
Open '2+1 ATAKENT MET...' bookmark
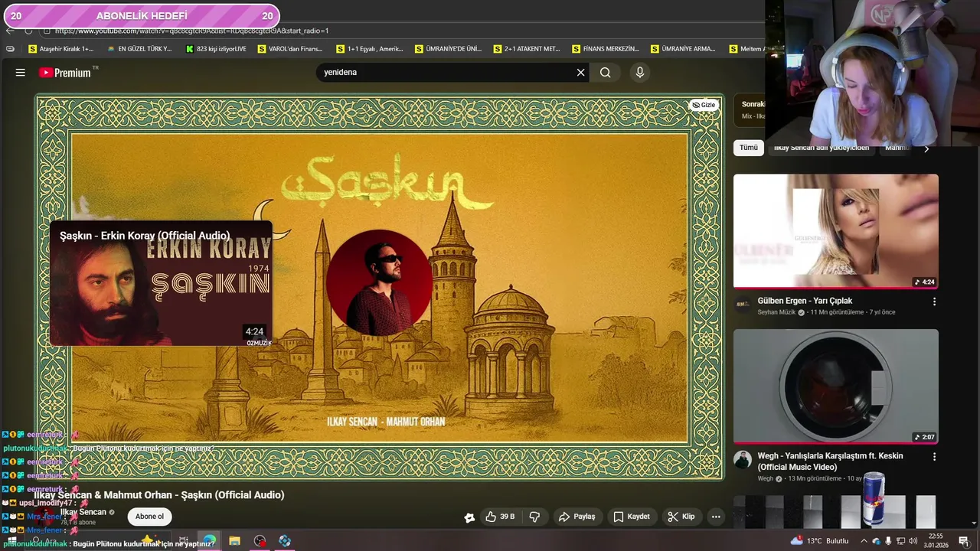[527, 49]
